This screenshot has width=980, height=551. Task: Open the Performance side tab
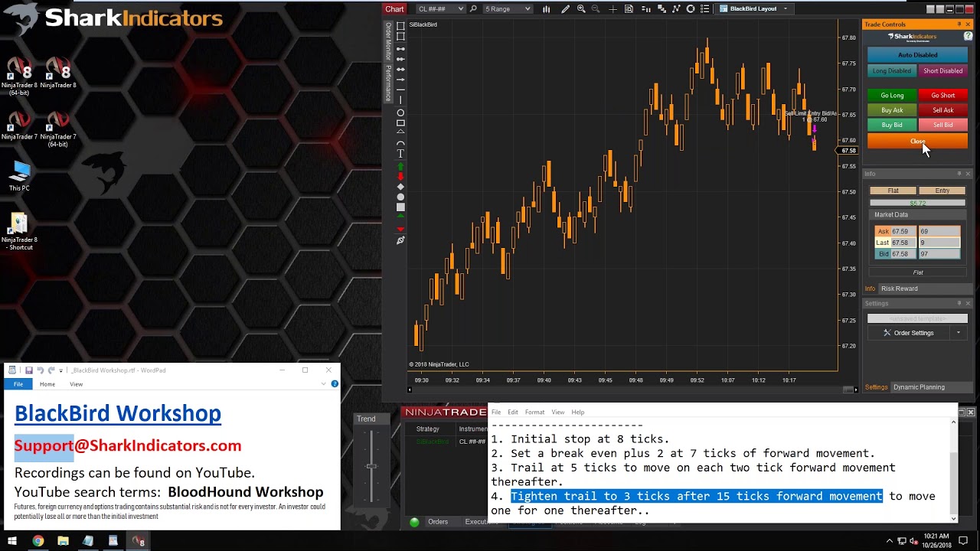(388, 83)
